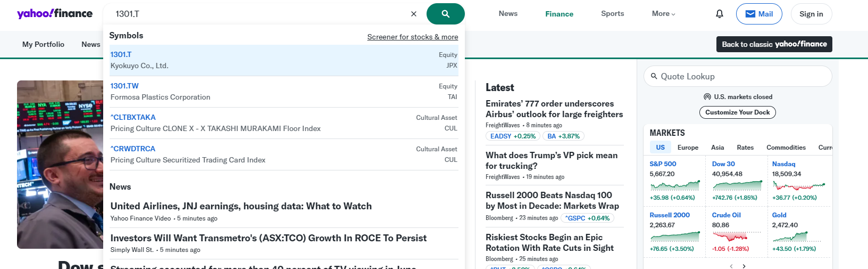Open the Gold quote link

click(779, 215)
